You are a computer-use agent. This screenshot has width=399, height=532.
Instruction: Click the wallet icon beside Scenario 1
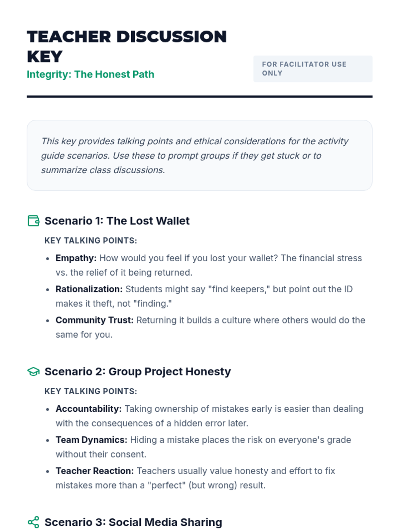click(33, 221)
